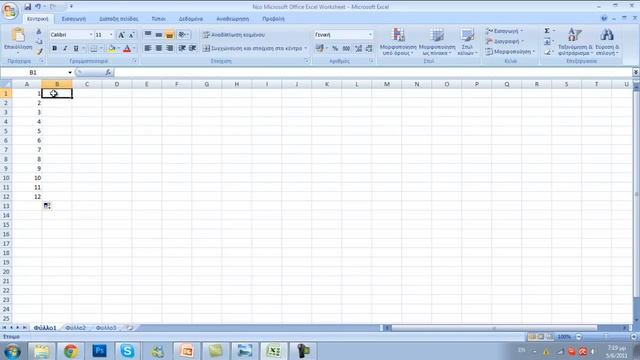Decrease decimal places
Image resolution: width=640 pixels, height=360 pixels.
coord(369,49)
